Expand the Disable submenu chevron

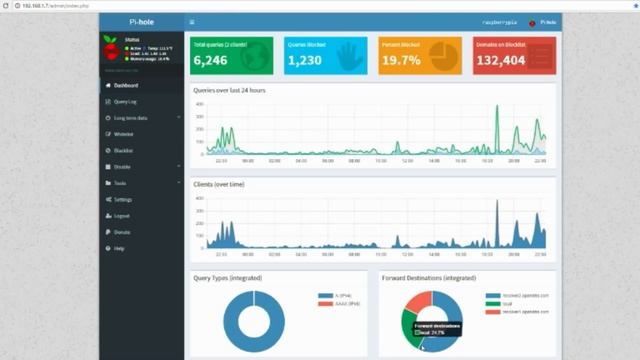[x=179, y=167]
